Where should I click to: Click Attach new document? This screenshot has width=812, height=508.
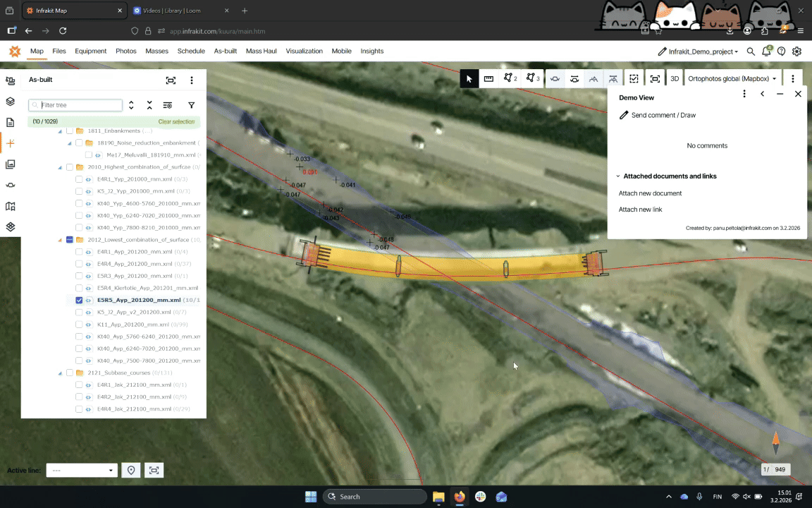coord(650,193)
